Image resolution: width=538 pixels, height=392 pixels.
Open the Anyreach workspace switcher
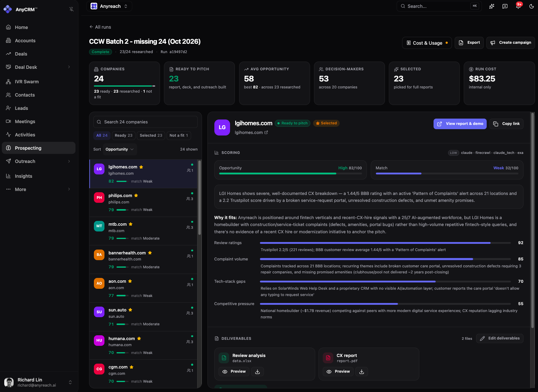tap(109, 6)
